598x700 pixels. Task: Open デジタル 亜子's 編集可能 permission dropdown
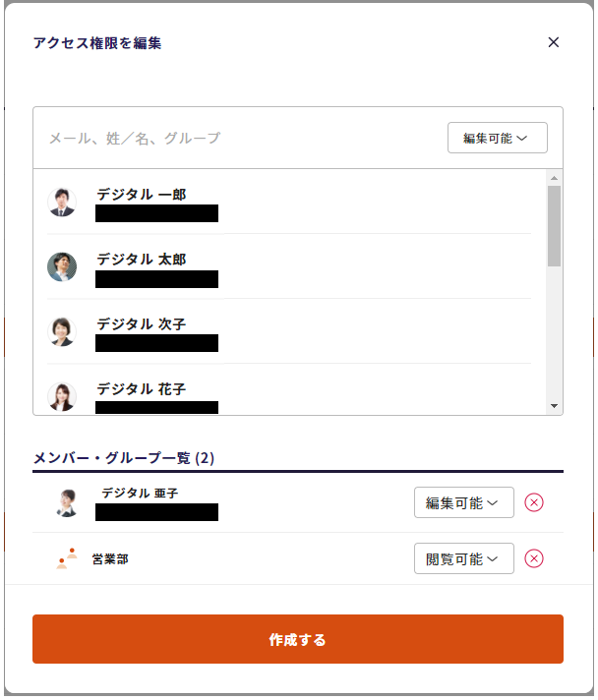click(x=463, y=502)
